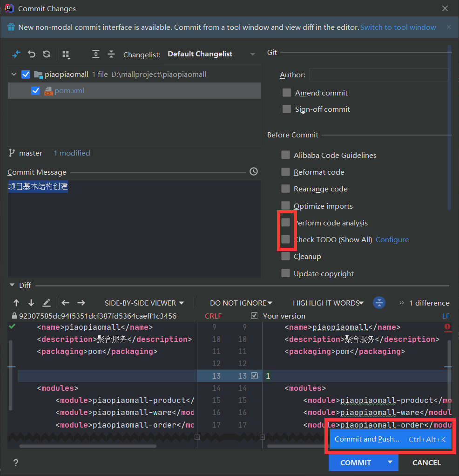
Task: Uncheck the piaopiaomall folder checkbox
Action: click(x=26, y=75)
